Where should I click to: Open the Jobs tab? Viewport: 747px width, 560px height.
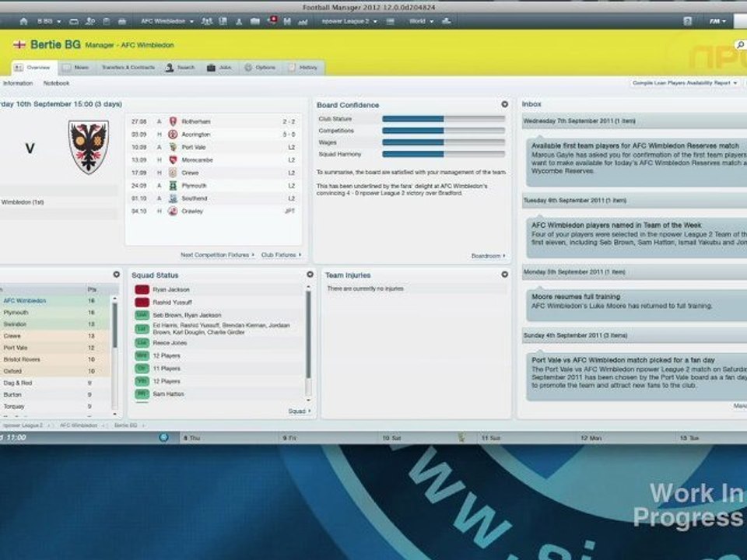point(219,68)
